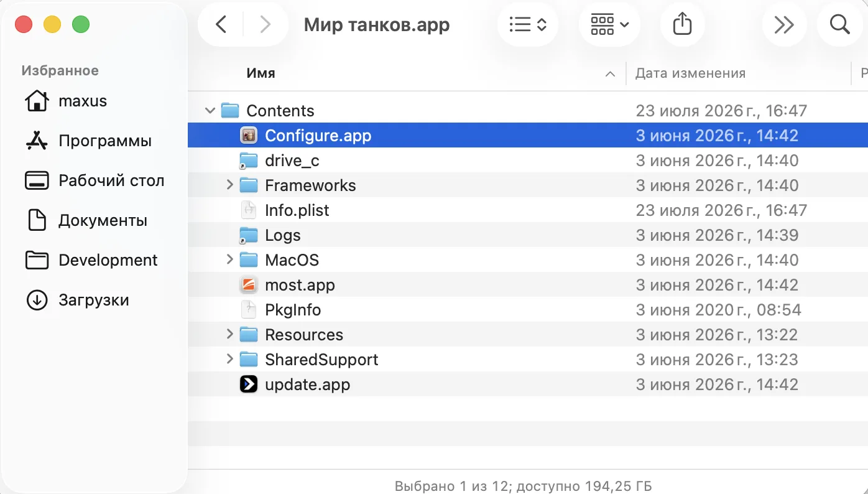Click status text Выбрано 1 из 12
Screen dimensions: 868x494
pos(453,485)
